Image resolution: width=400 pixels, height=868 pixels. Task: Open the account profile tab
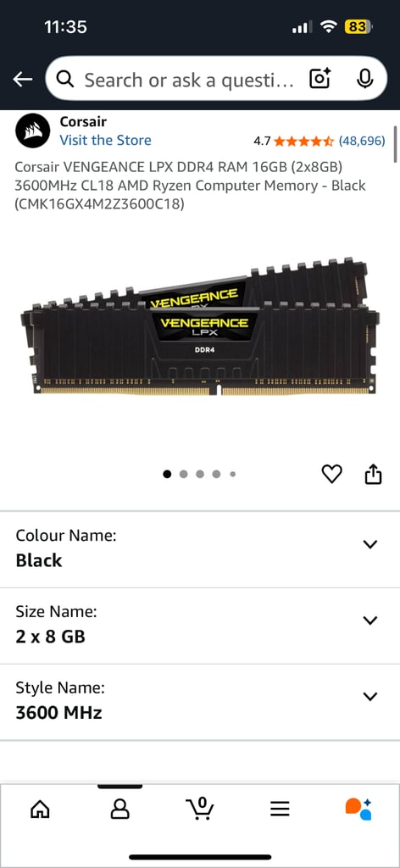tap(119, 809)
